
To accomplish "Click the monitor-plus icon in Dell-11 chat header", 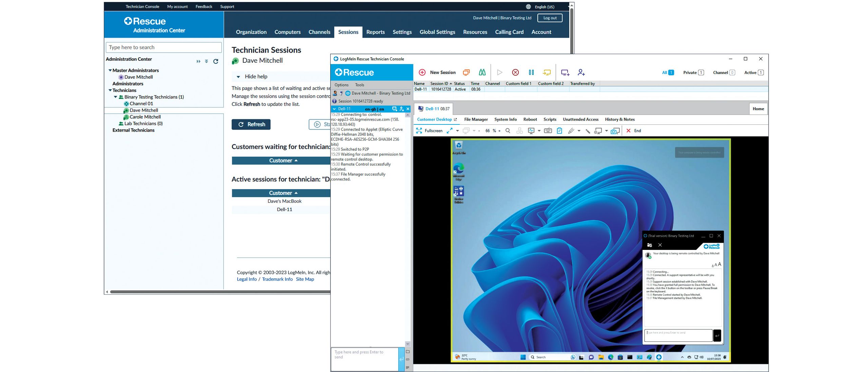I will click(394, 109).
